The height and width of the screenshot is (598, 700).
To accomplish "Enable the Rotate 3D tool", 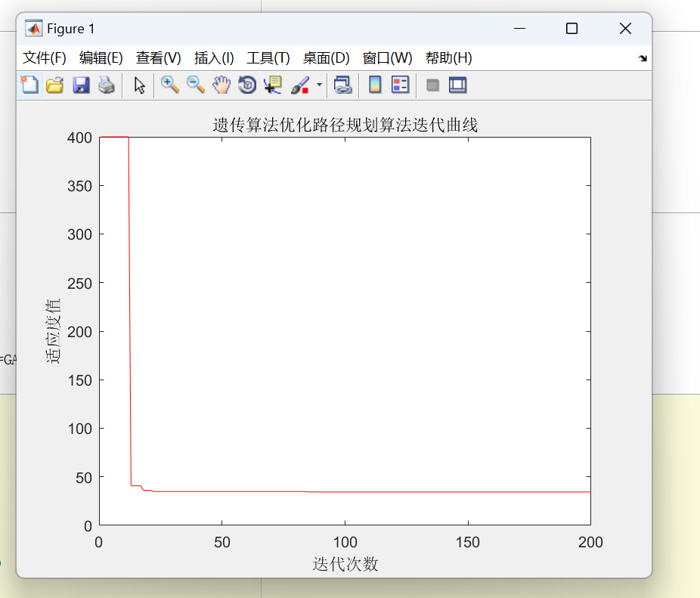I will tap(246, 85).
